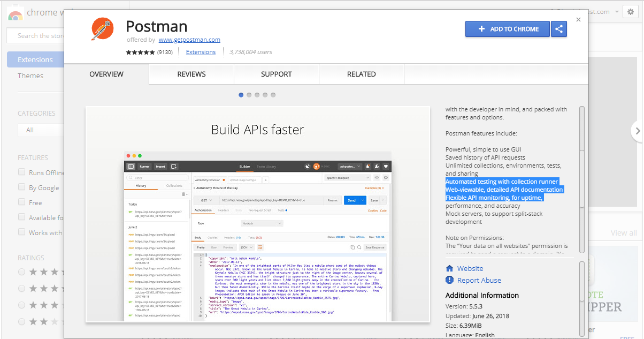Screen dimensions: 644x339
Task: Click the Postman logo icon
Action: pos(102,29)
